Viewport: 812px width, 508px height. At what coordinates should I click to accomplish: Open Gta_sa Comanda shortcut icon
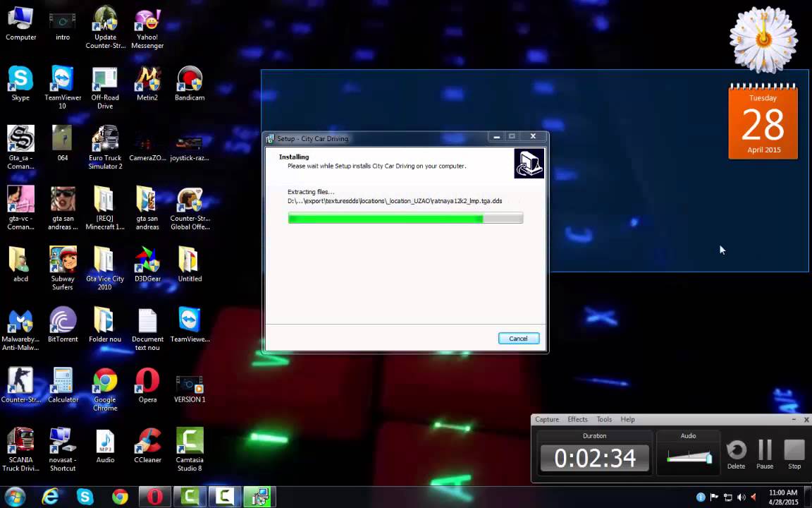[20, 147]
